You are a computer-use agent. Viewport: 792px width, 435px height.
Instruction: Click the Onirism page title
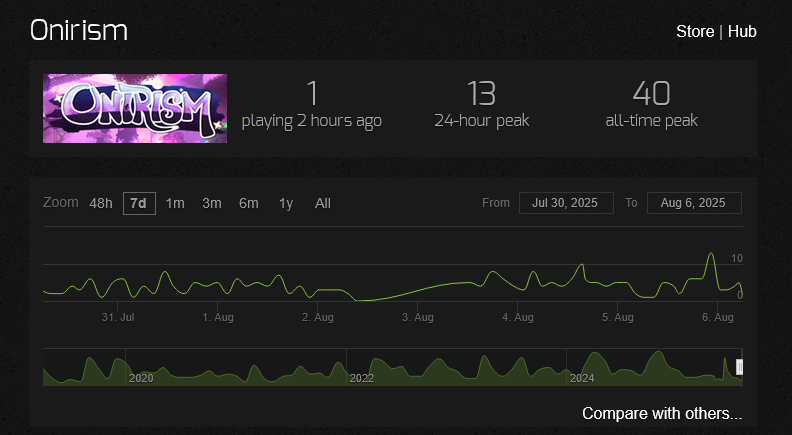point(79,30)
